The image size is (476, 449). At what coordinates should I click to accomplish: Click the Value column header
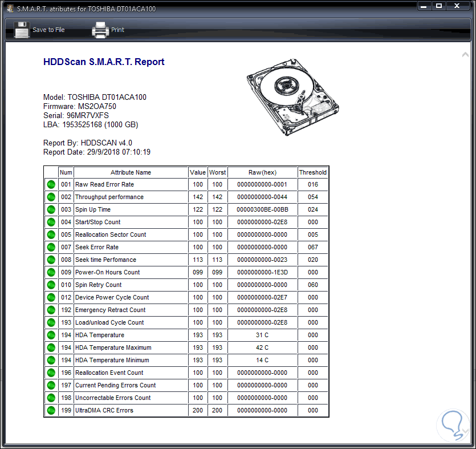coord(198,172)
